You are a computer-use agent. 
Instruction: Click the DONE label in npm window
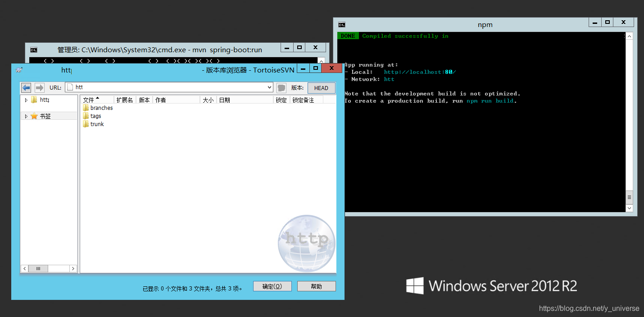tap(348, 36)
